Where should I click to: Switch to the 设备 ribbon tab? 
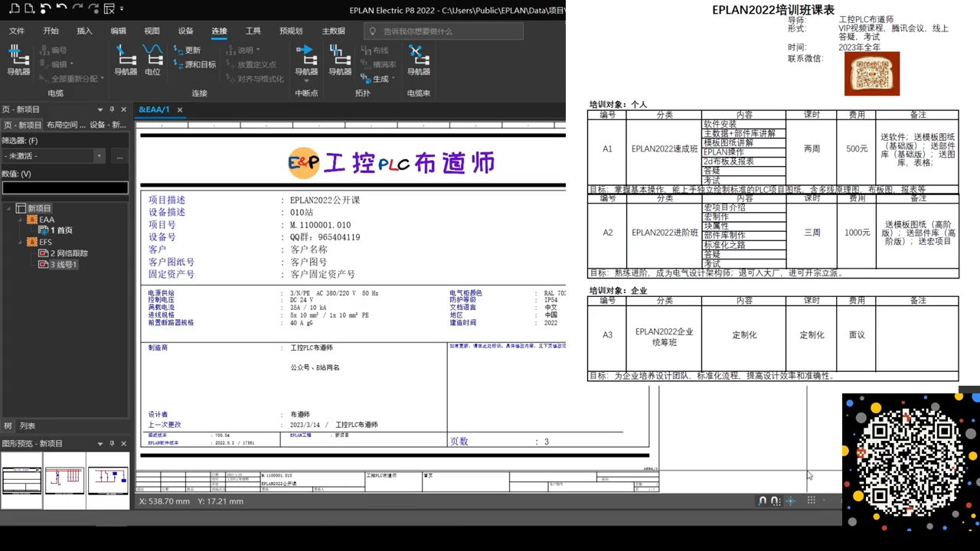pyautogui.click(x=185, y=31)
